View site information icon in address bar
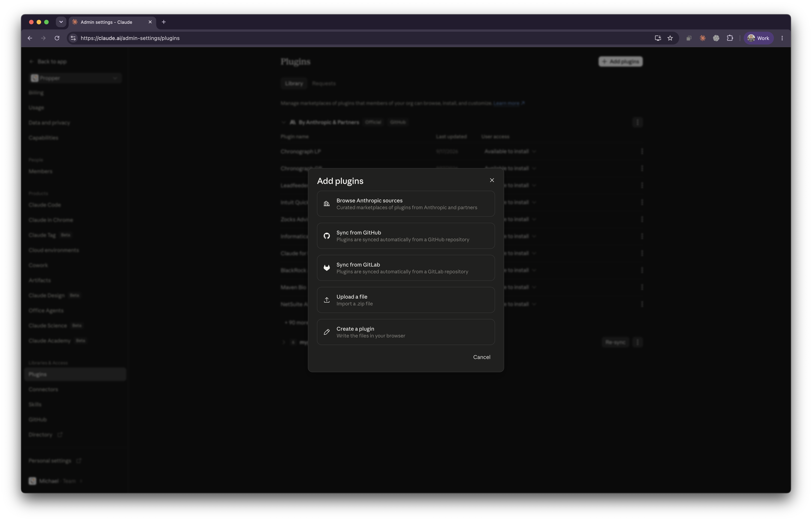The image size is (812, 521). pos(73,38)
